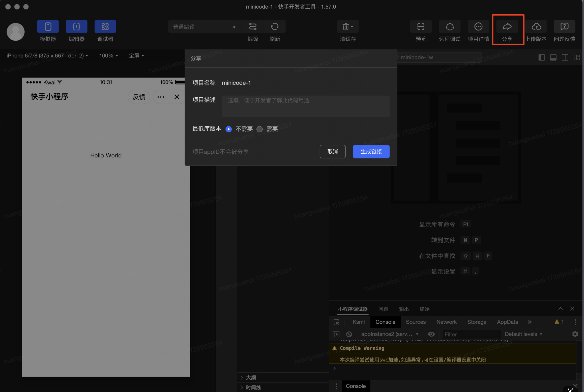This screenshot has height=392, width=584.
Task: Close the debugger panel
Action: tap(572, 309)
